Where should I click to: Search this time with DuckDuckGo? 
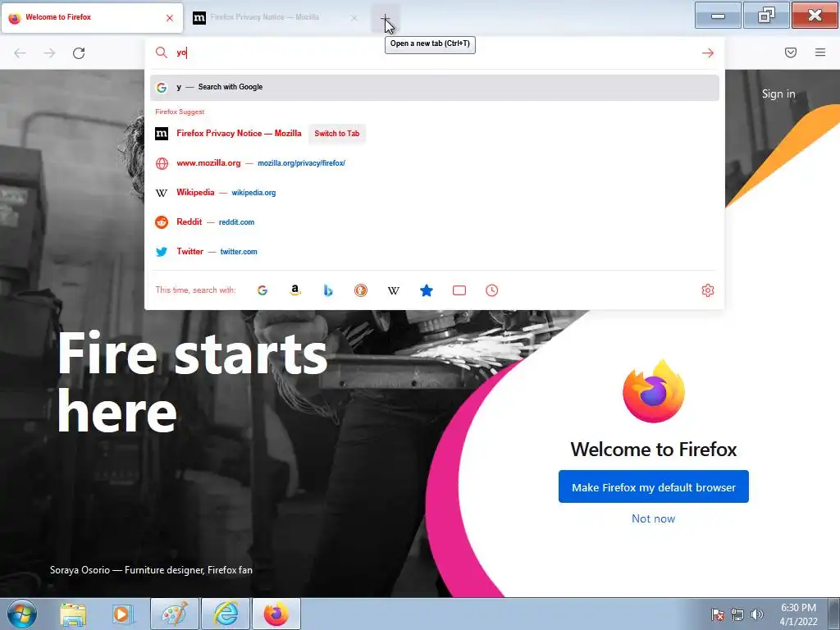point(361,290)
